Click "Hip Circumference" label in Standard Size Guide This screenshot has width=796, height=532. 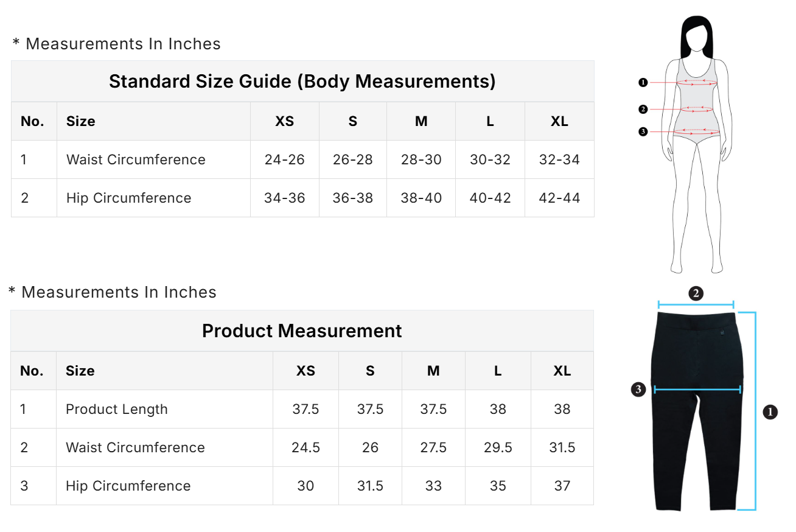click(128, 198)
